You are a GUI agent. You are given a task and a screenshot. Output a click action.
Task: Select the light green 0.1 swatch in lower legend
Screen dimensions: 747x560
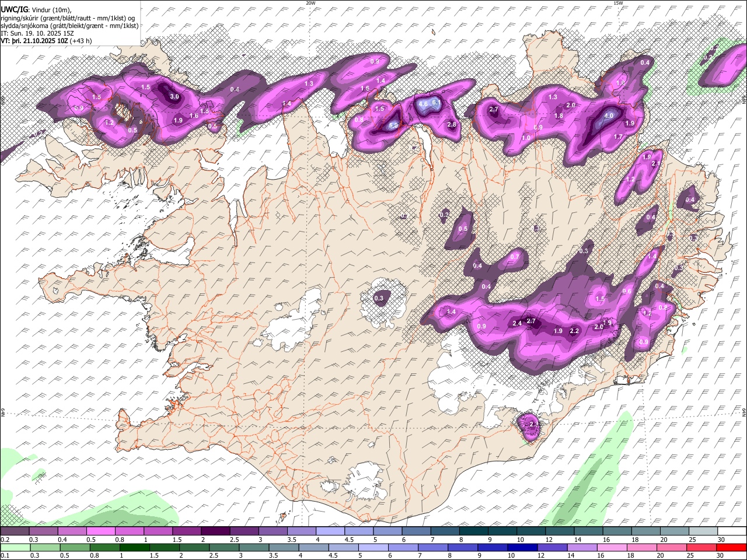click(15, 547)
